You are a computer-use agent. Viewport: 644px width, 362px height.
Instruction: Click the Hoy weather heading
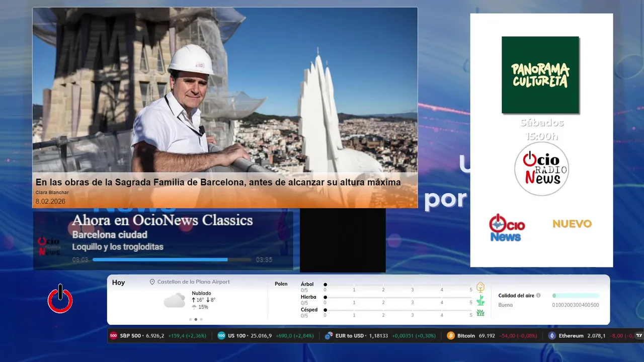tap(119, 283)
